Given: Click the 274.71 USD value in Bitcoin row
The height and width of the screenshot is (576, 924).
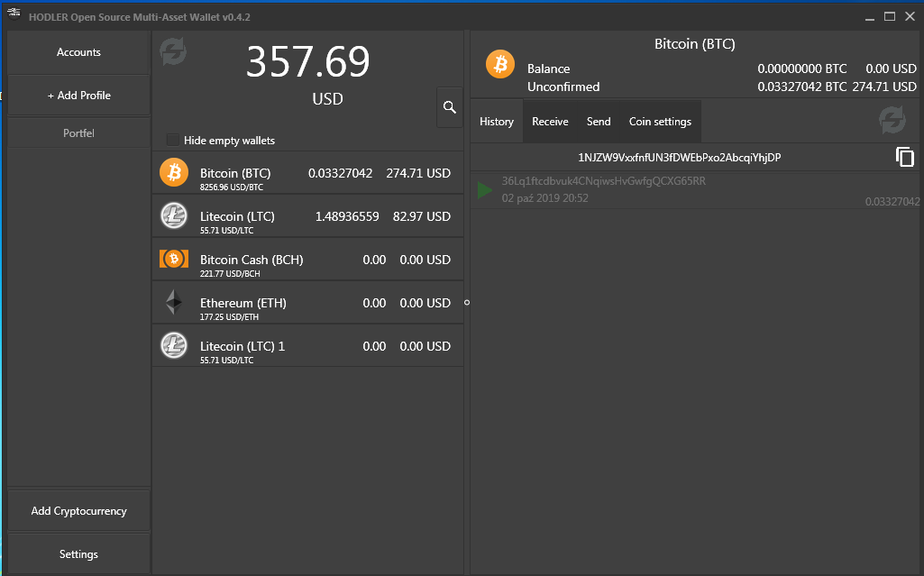Looking at the screenshot, I should click(x=418, y=173).
